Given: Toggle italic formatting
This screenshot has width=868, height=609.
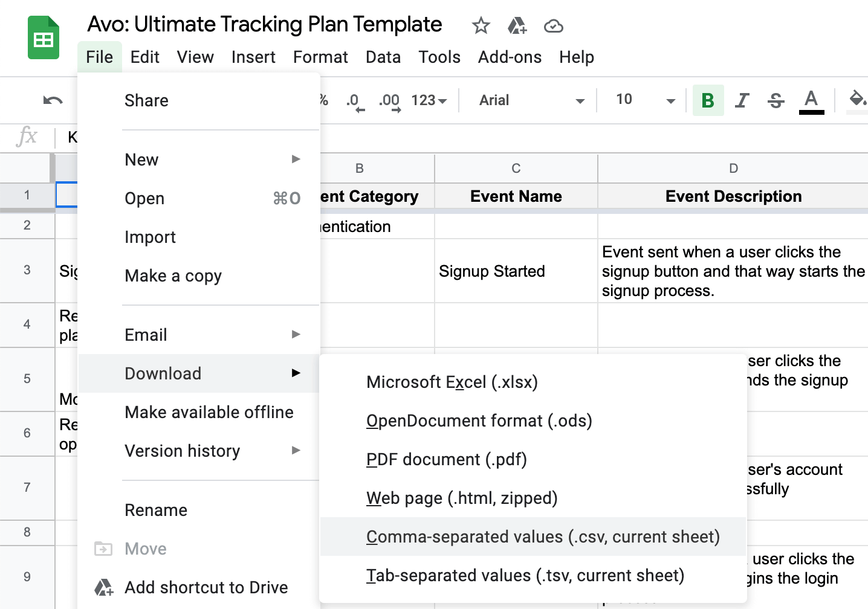Looking at the screenshot, I should [742, 100].
